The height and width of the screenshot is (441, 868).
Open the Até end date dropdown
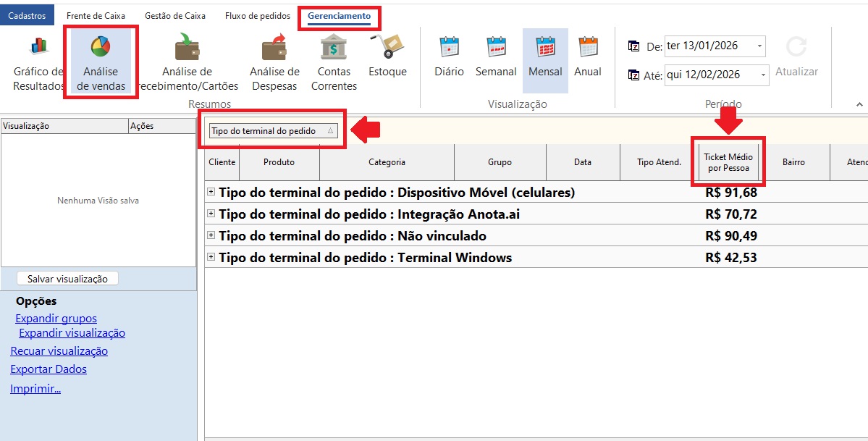tap(762, 75)
